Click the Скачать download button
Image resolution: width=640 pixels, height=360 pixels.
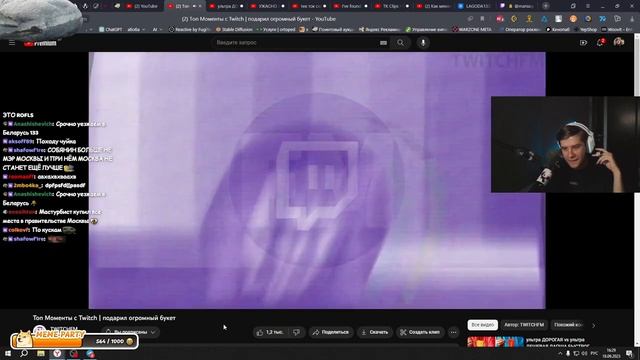pos(375,332)
